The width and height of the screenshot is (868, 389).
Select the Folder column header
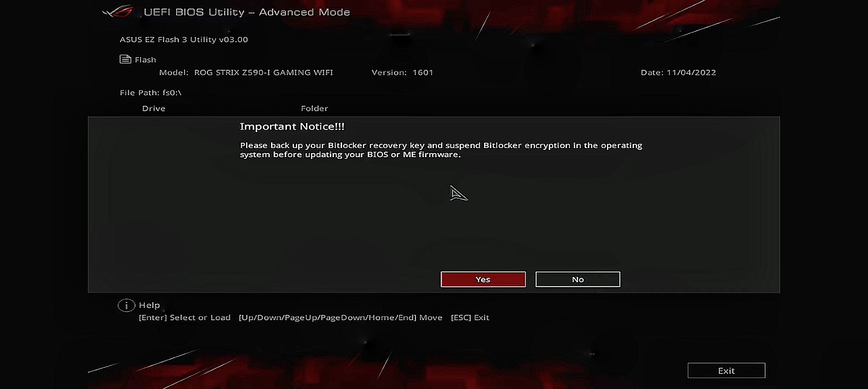point(315,108)
